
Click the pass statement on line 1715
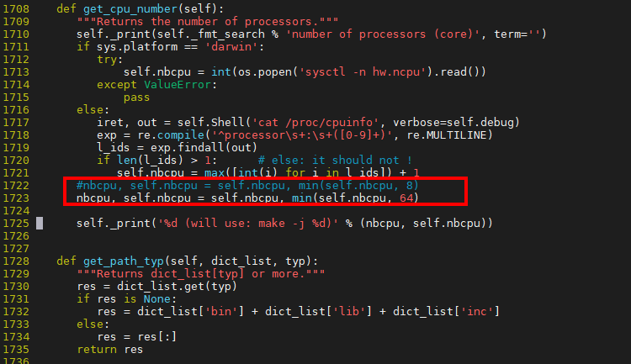(137, 98)
